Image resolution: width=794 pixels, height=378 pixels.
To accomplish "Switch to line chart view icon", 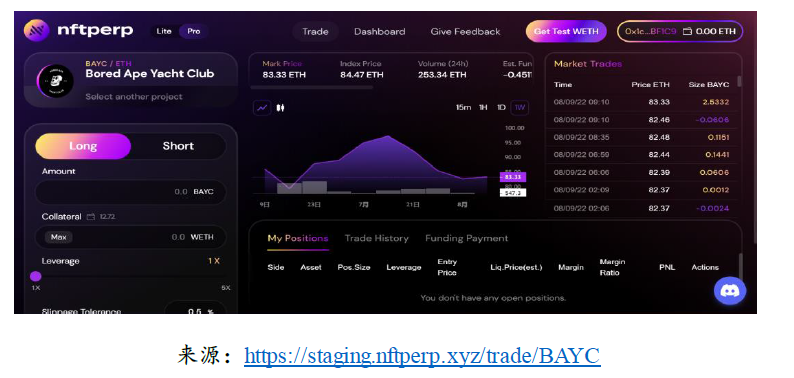I will pyautogui.click(x=262, y=108).
